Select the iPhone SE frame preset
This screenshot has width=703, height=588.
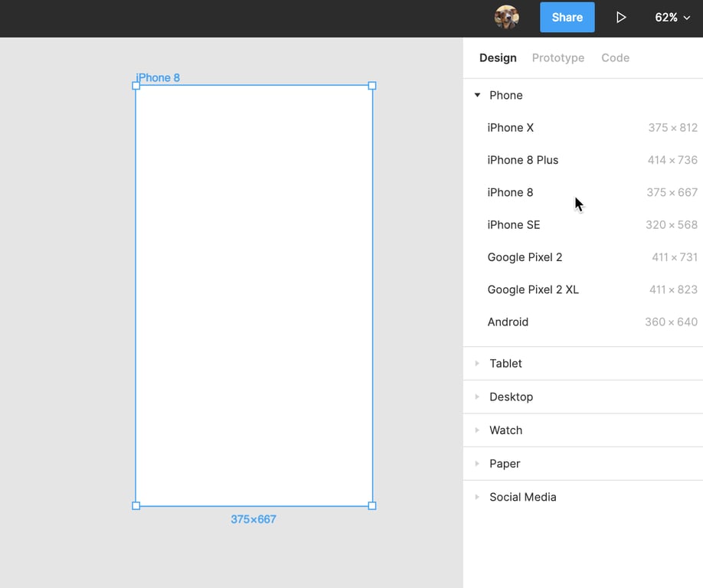(514, 225)
